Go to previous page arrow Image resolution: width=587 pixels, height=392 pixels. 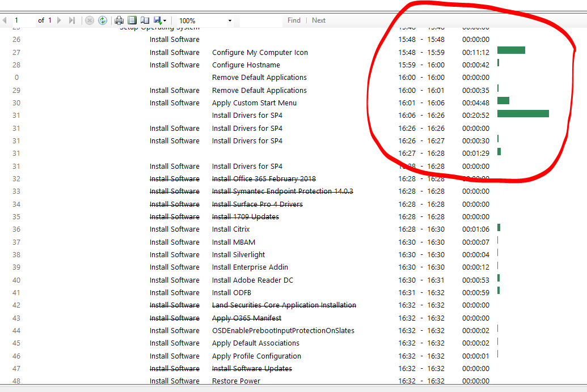[5, 20]
